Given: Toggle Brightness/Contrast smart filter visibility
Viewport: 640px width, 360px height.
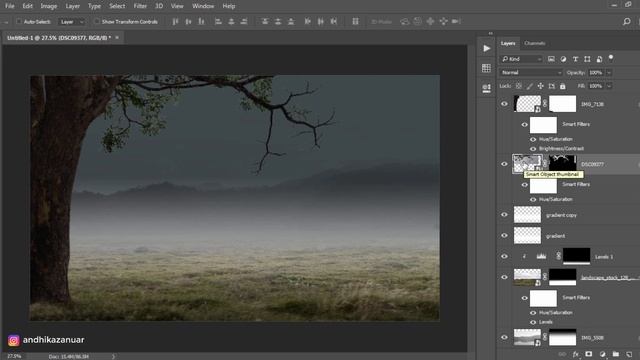Looking at the screenshot, I should coord(533,149).
